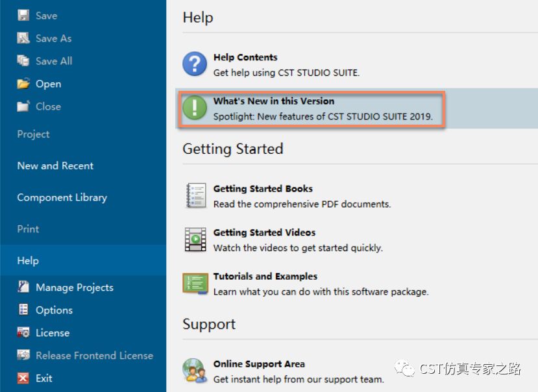This screenshot has width=538, height=392.
Task: Click the Save All stacked disks icon
Action: [23, 61]
